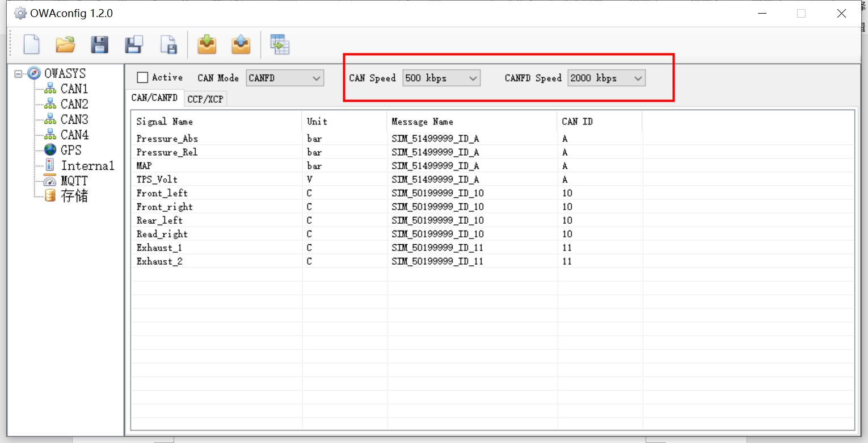Select the Front_right signal row
The height and width of the screenshot is (443, 868).
pyautogui.click(x=492, y=207)
